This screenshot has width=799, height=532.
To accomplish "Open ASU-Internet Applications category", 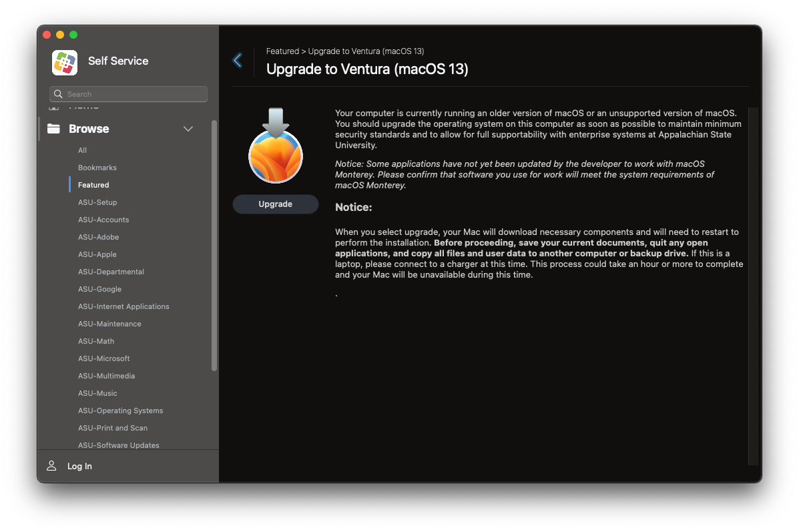I will [123, 306].
